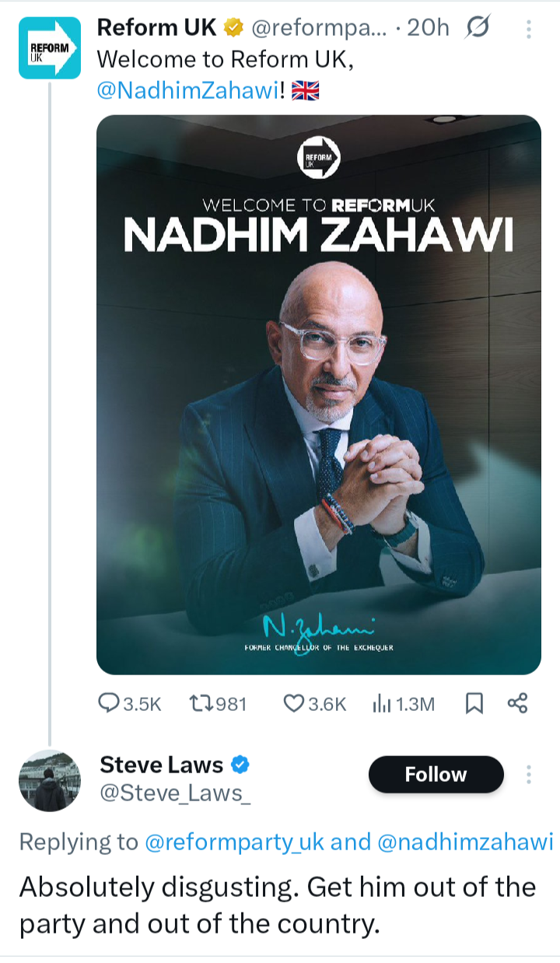560x963 pixels.
Task: Like the Reform UK post
Action: pyautogui.click(x=292, y=703)
